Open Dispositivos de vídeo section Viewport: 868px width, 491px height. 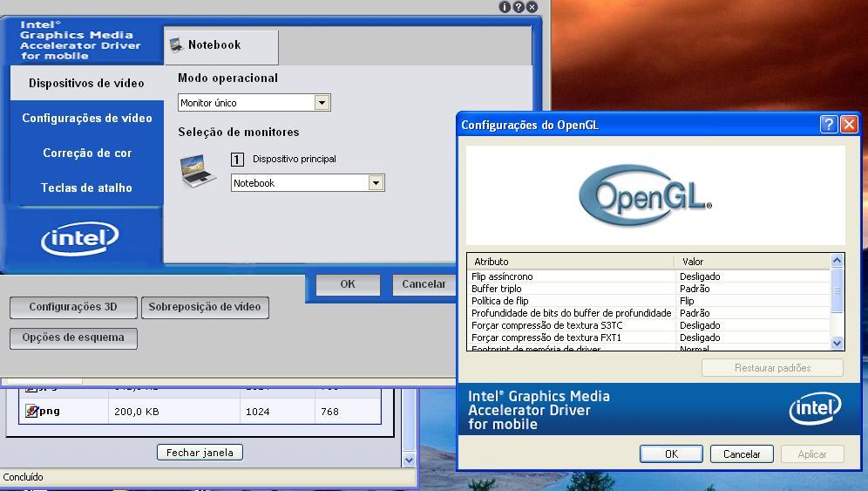tap(86, 83)
